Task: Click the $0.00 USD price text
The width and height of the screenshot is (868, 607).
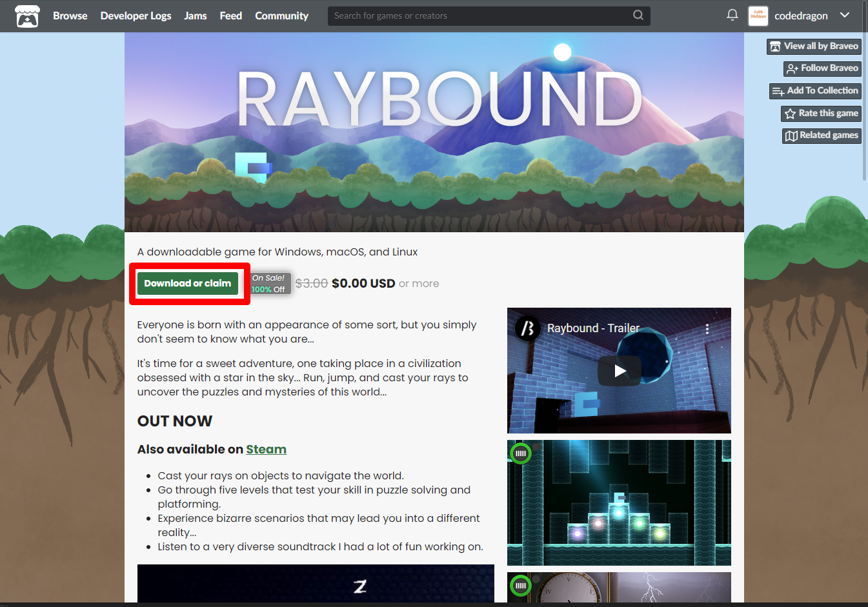Action: point(363,283)
